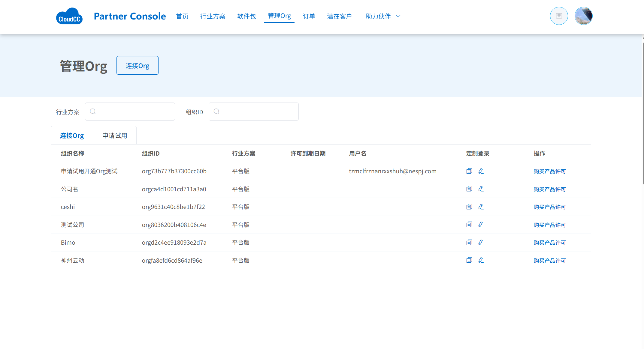The image size is (644, 349).
Task: Click edit pencil icon in 神州云动 row
Action: (481, 260)
